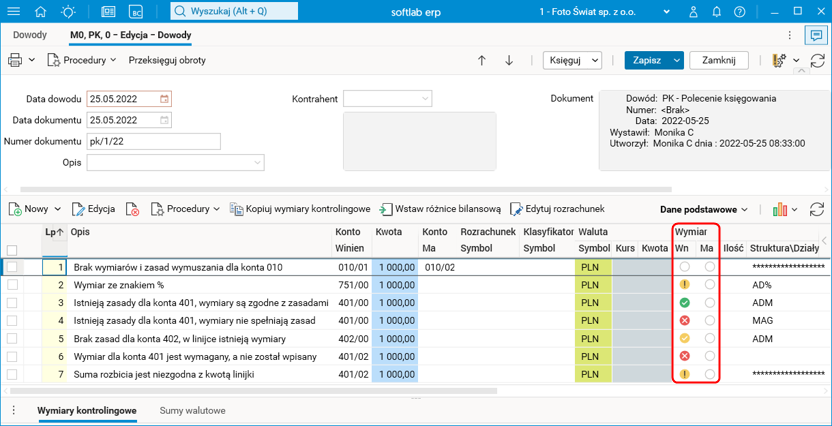Move to previous record with up arrow
The image size is (832, 426).
(x=482, y=60)
